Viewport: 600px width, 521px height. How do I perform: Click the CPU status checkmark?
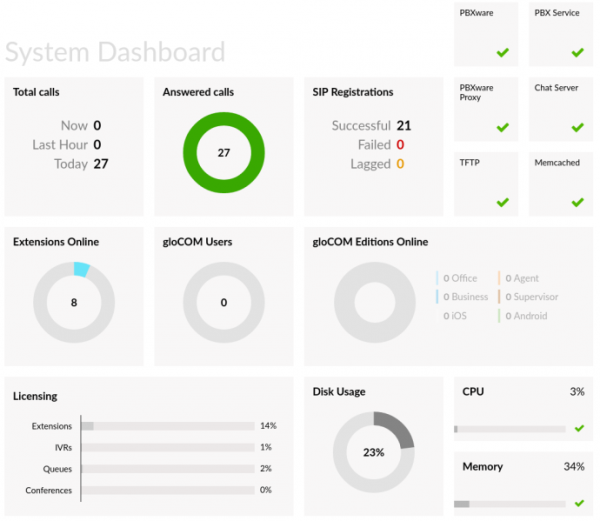(x=578, y=428)
